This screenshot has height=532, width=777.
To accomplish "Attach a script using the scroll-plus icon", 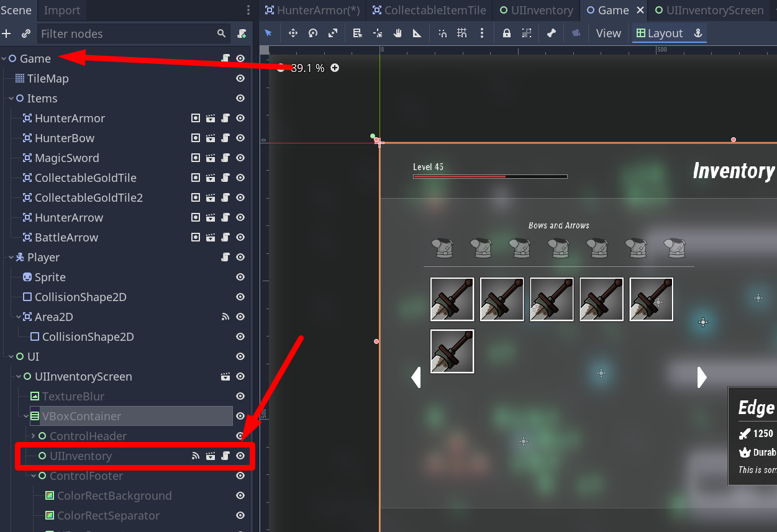I will (242, 34).
